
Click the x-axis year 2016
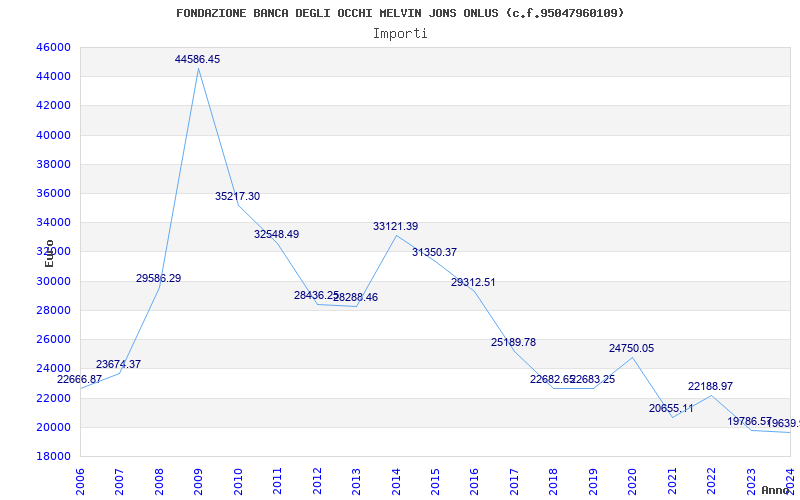click(x=474, y=481)
